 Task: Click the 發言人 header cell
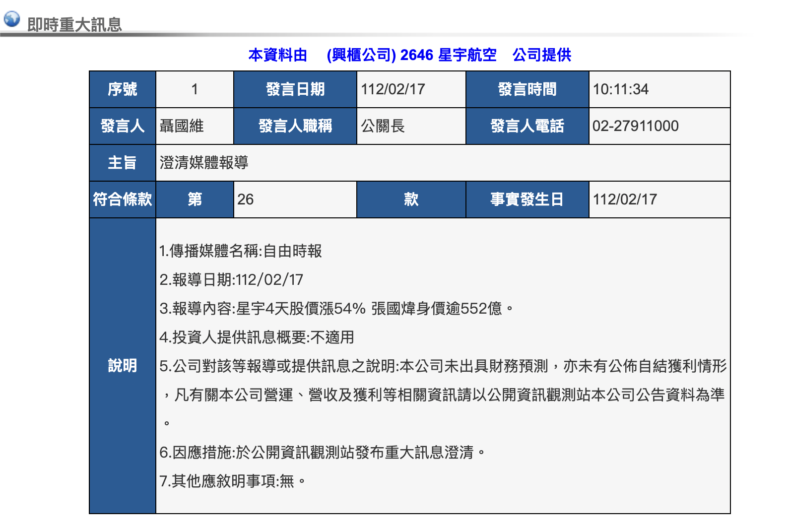pyautogui.click(x=123, y=126)
